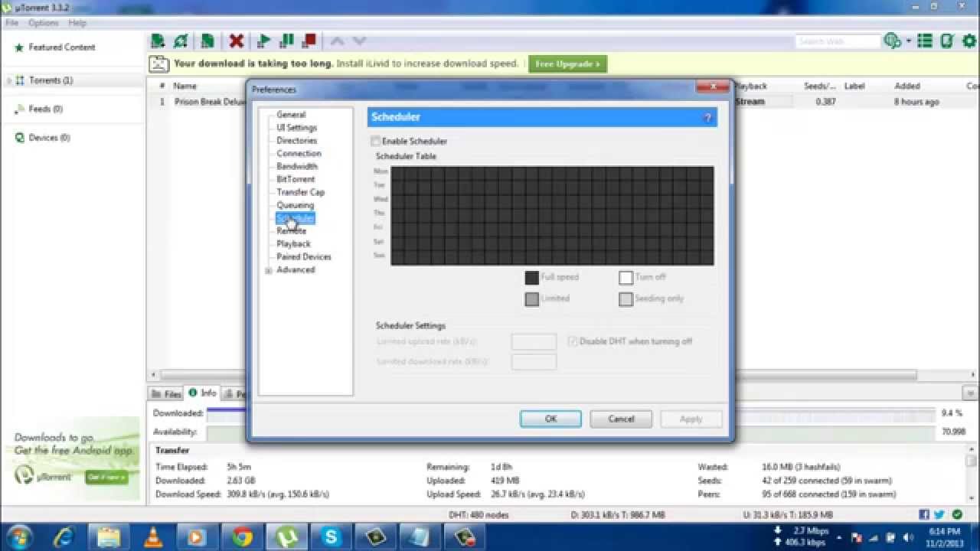
Task: Click the Facebook icon in status bar
Action: coord(924,515)
